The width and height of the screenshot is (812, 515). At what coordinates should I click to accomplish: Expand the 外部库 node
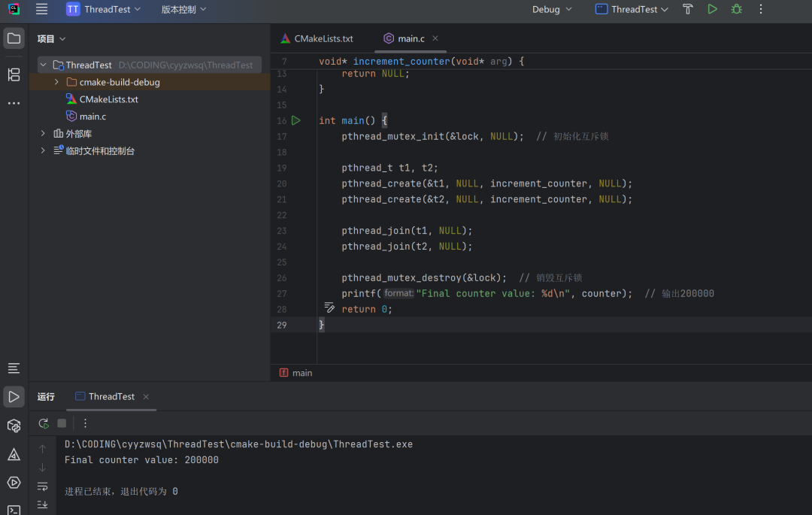(x=43, y=134)
